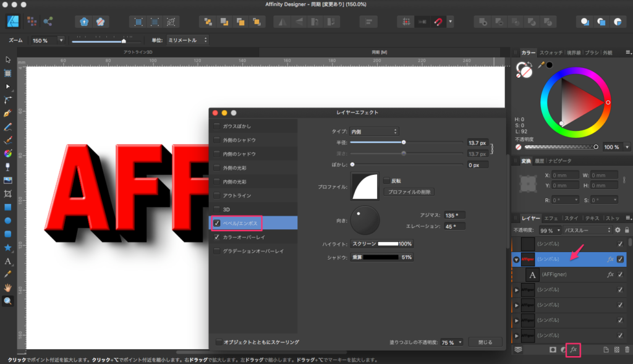Switch to Pixel Persona icon
Viewport: 633px width, 364px height.
point(32,22)
